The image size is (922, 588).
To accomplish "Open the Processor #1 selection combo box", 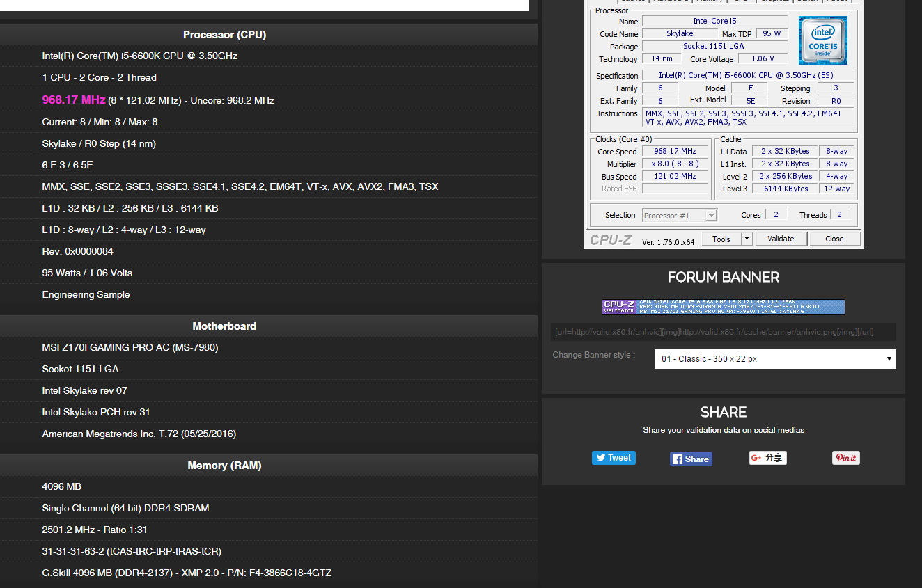I will 679,216.
